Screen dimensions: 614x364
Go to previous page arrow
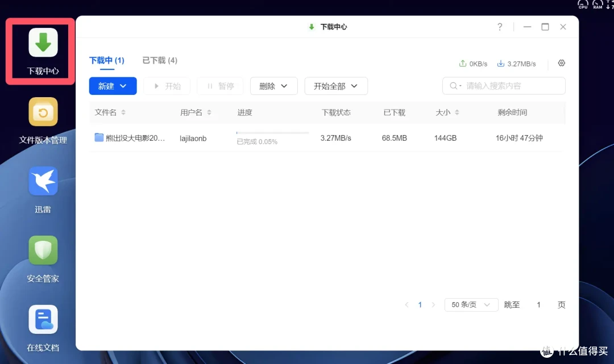point(407,304)
